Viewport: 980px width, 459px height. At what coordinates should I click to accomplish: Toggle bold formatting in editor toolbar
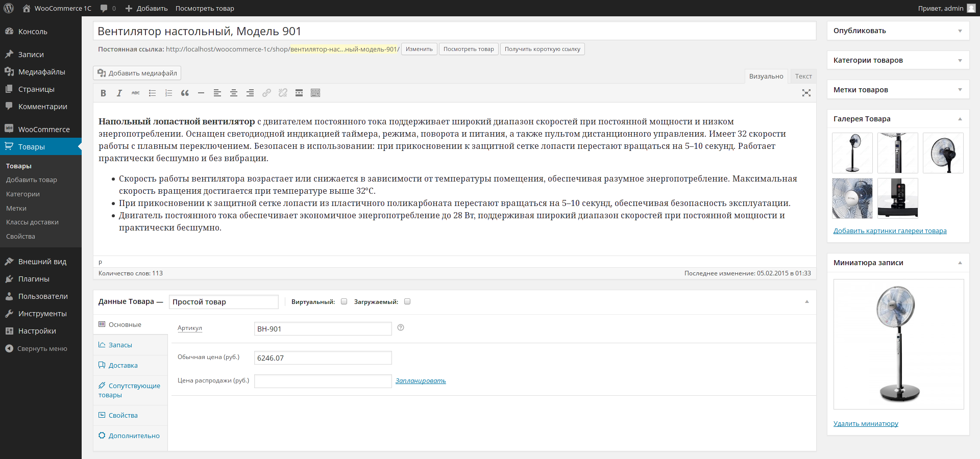(x=103, y=93)
